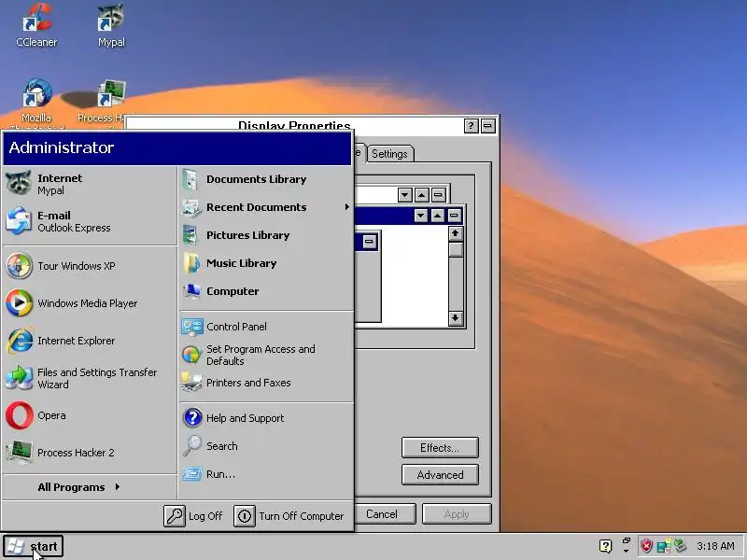Open Set Program Access and Defaults
747x560 pixels.
(266, 355)
